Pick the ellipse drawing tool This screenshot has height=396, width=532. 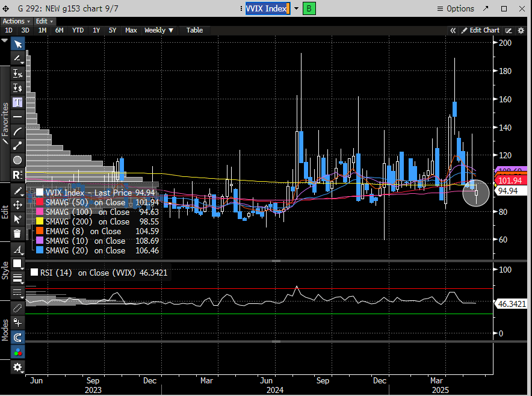(17, 159)
